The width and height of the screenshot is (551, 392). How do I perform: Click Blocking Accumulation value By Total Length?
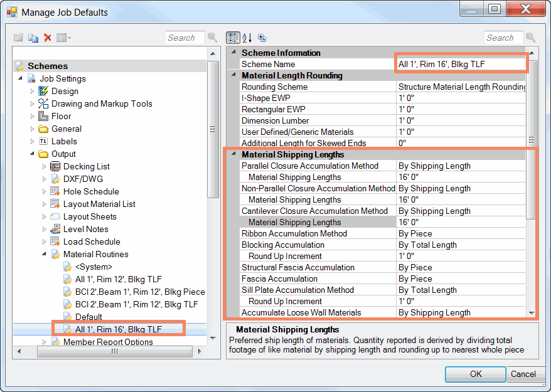pos(461,245)
